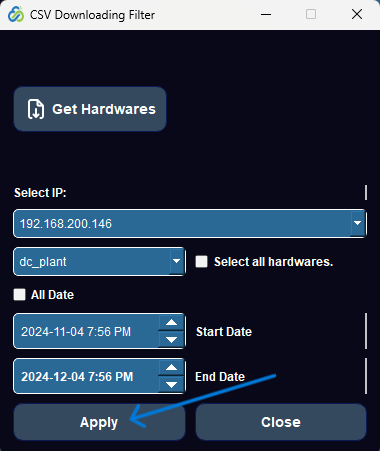Screen dimensions: 380x451
Task: Close the window using title bar X
Action: (x=357, y=14)
